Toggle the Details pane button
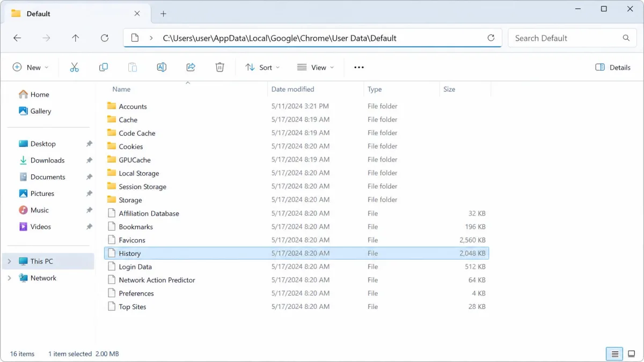 (613, 67)
